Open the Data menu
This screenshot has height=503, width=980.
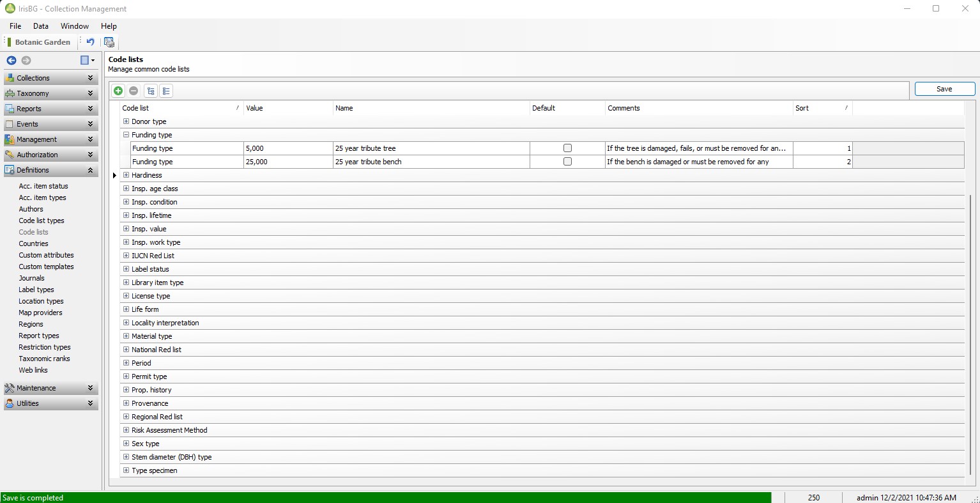click(x=41, y=26)
